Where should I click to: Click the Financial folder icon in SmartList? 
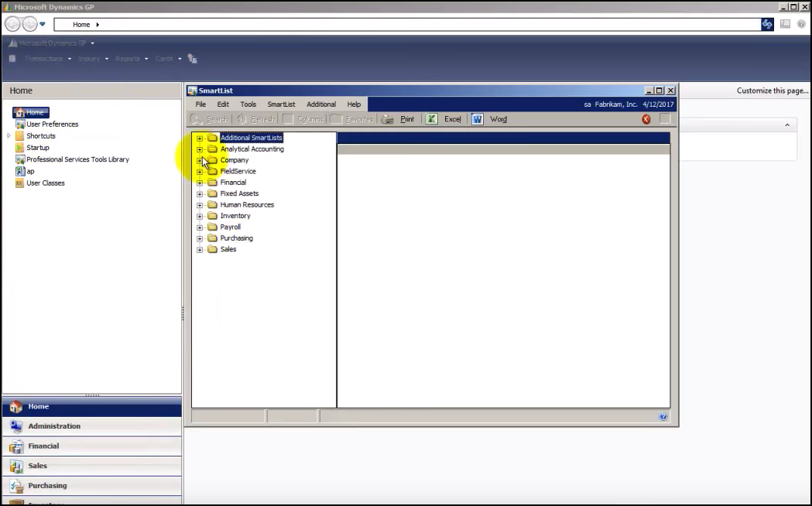click(x=212, y=182)
